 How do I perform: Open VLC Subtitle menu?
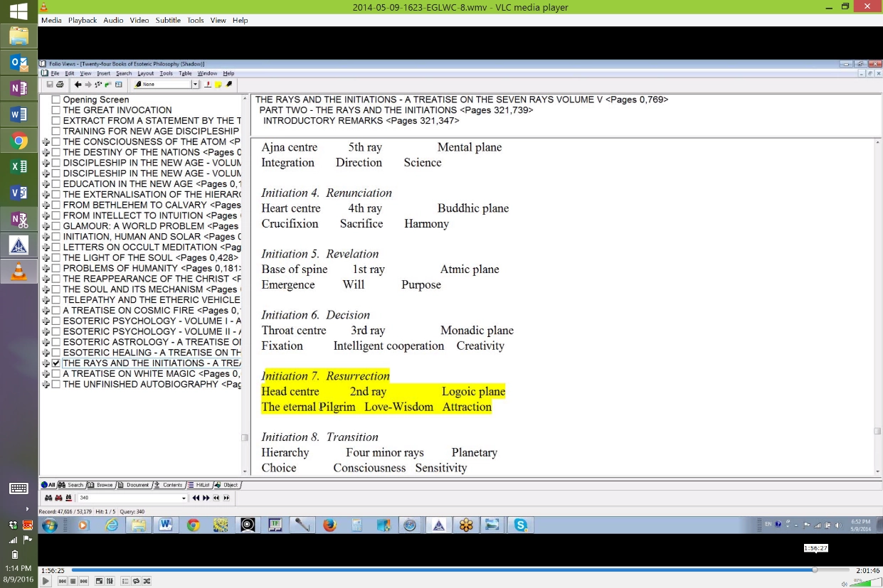168,20
